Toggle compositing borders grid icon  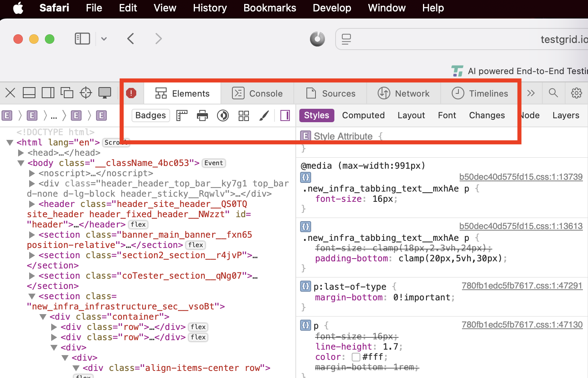click(244, 115)
